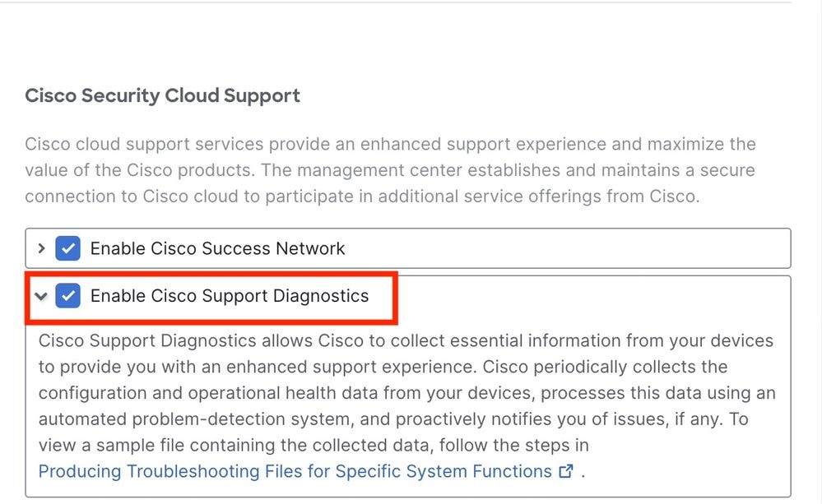Click the "Cisco Security Cloud Support" heading
The image size is (822, 504).
click(x=162, y=95)
